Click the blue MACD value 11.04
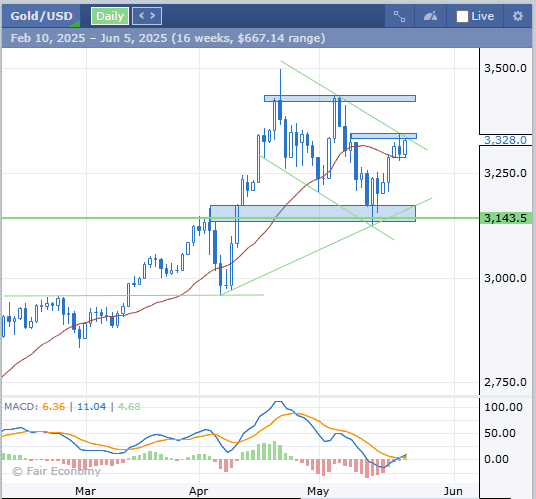Image resolution: width=536 pixels, height=499 pixels. click(92, 406)
